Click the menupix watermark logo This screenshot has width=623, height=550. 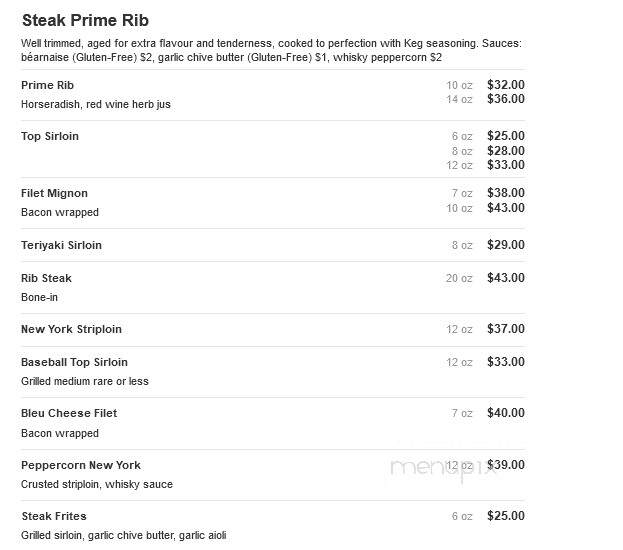443,468
